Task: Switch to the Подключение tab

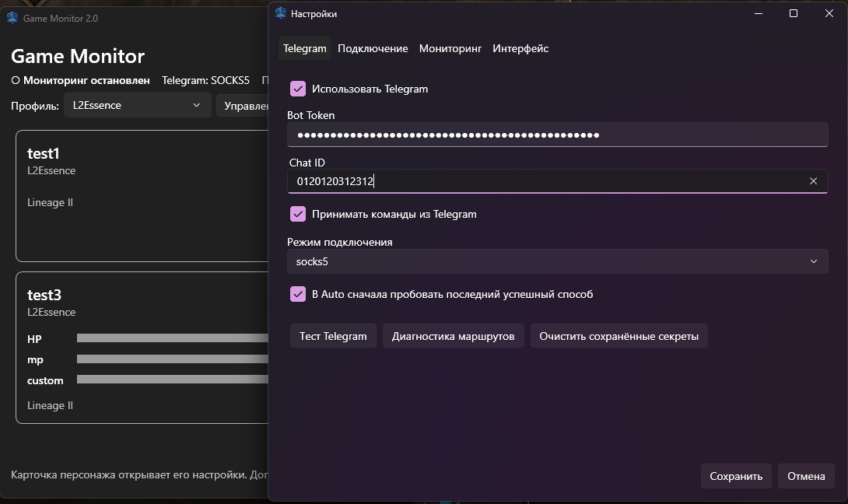Action: (x=373, y=49)
